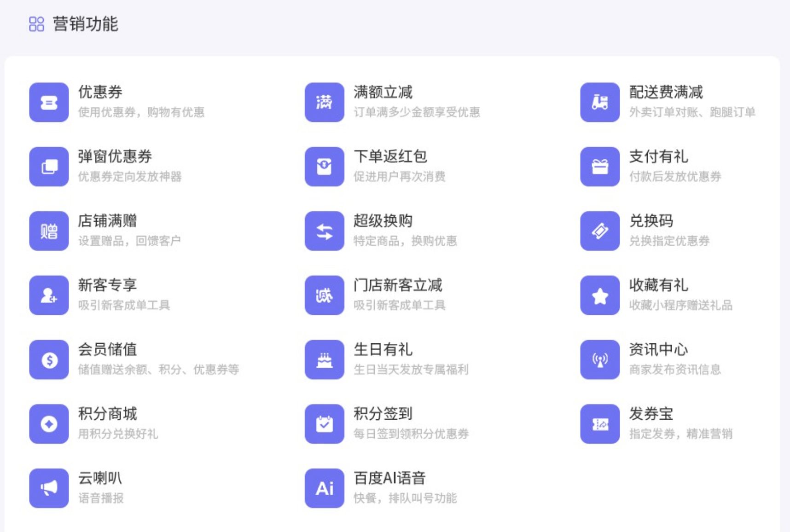Open the 兑换码 title
The width and height of the screenshot is (790, 532).
[651, 221]
